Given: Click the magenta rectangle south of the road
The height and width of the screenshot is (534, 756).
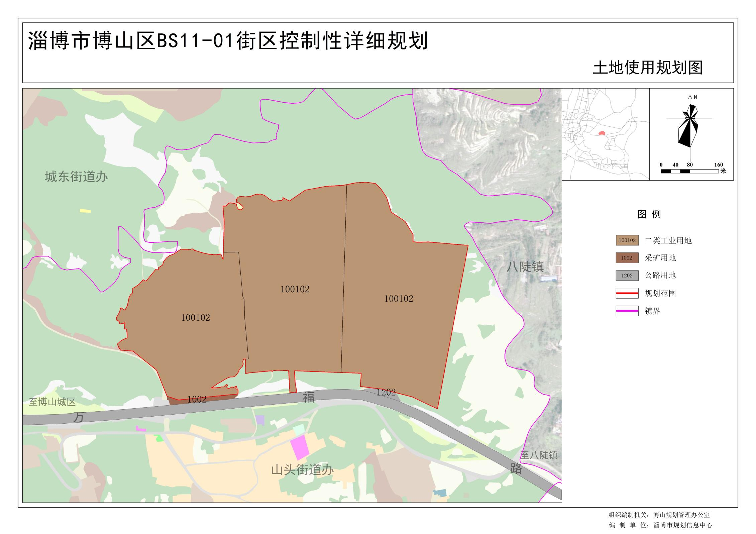Looking at the screenshot, I should coord(299,447).
